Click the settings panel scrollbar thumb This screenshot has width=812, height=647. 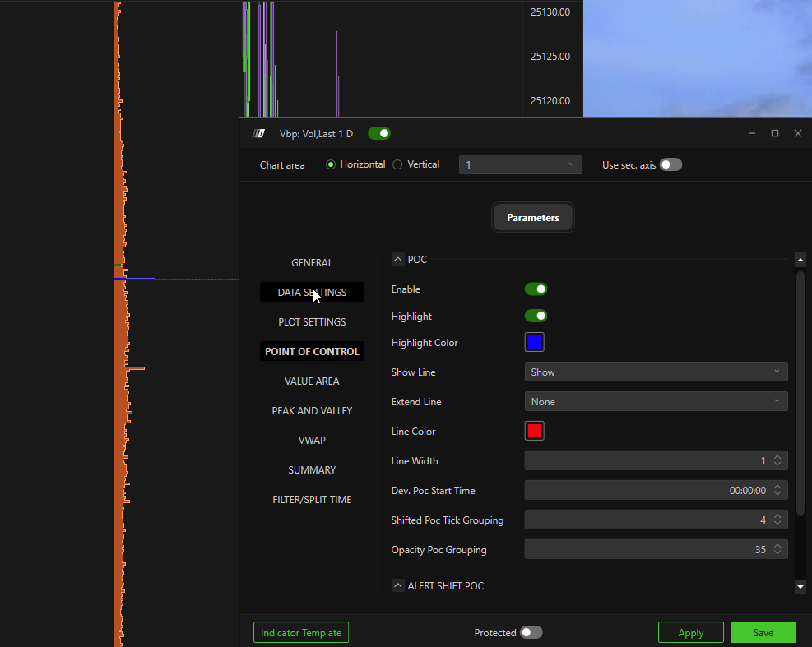(800, 392)
